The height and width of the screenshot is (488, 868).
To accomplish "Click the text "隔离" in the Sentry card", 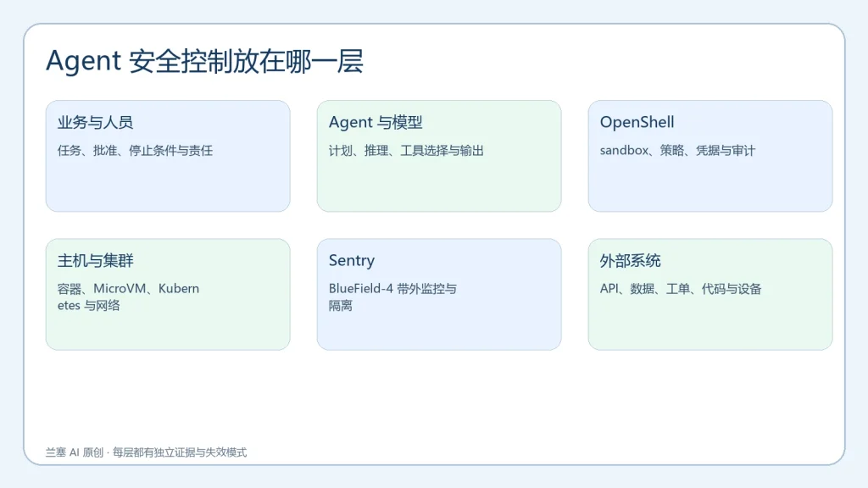I will tap(341, 305).
